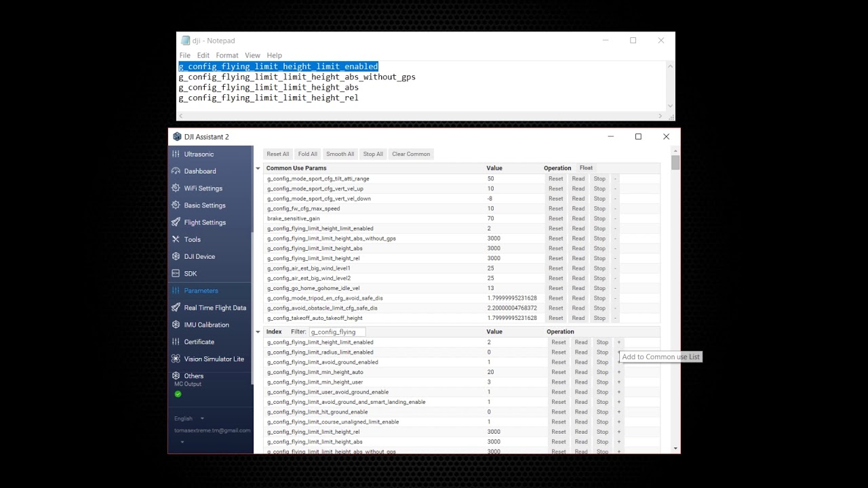Select the DJI Device icon
868x488 pixels.
click(x=176, y=256)
